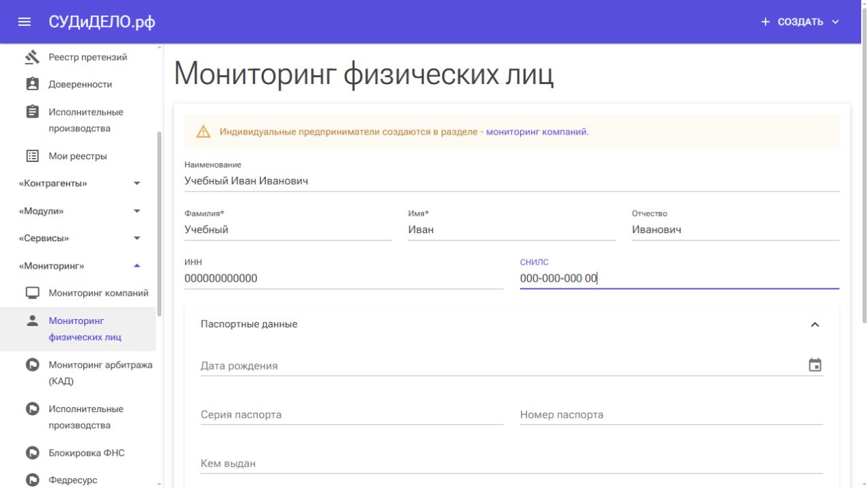Viewport: 868px width, 488px height.
Task: Open Блокировка ФНС
Action: coord(87,452)
